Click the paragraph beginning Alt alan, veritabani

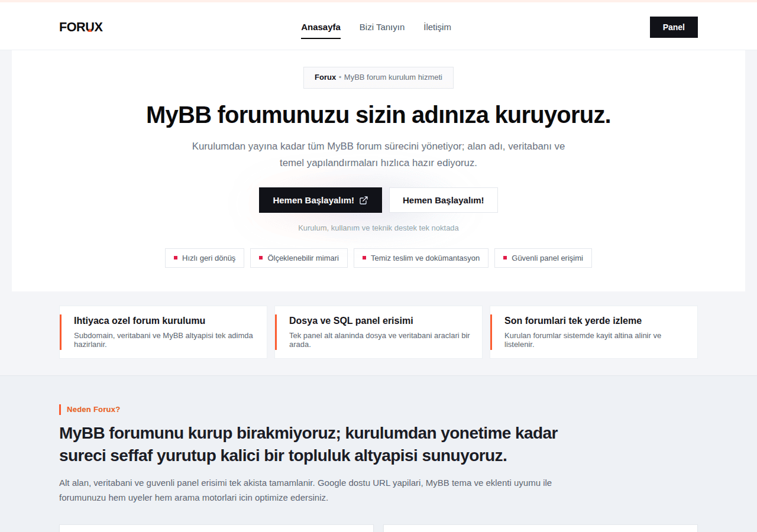coord(305,490)
